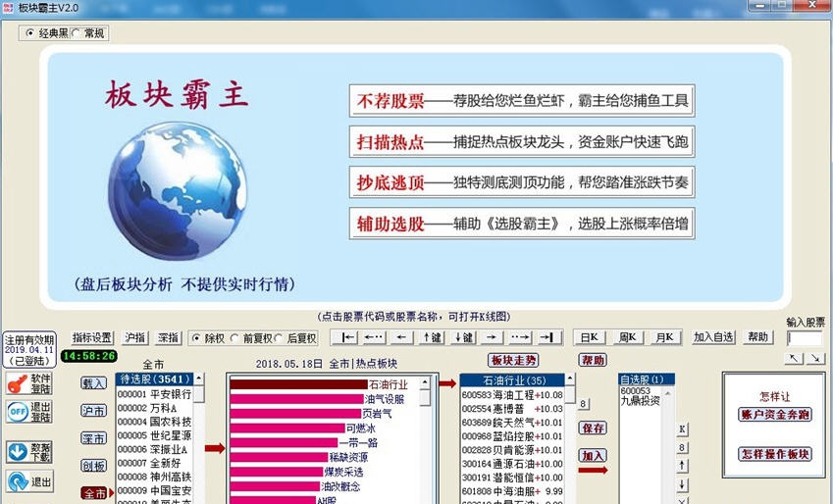Filter by 深市 market
This screenshot has height=504, width=833.
click(93, 438)
